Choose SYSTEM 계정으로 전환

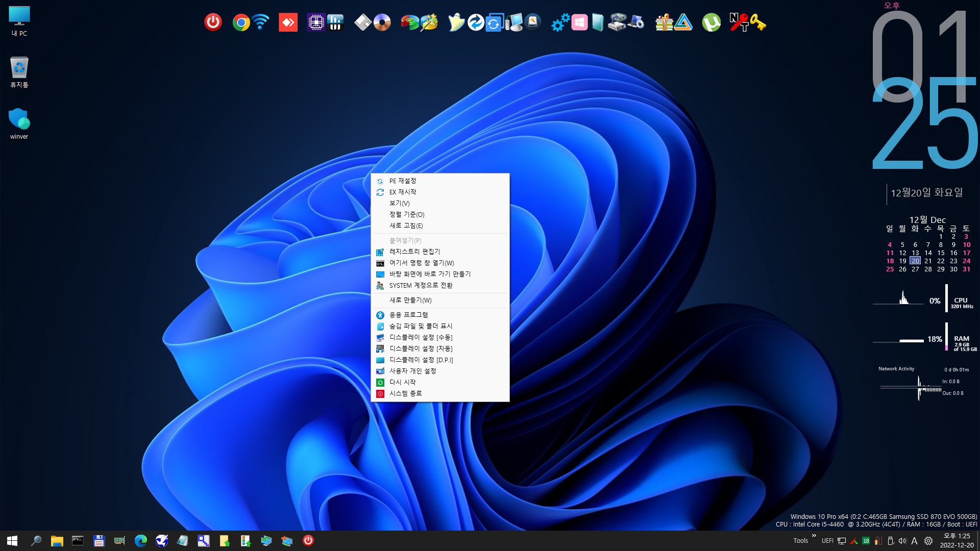(x=440, y=285)
